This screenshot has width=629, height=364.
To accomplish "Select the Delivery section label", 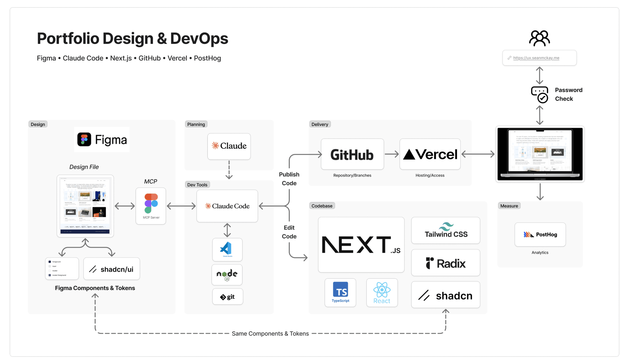I will pos(320,124).
